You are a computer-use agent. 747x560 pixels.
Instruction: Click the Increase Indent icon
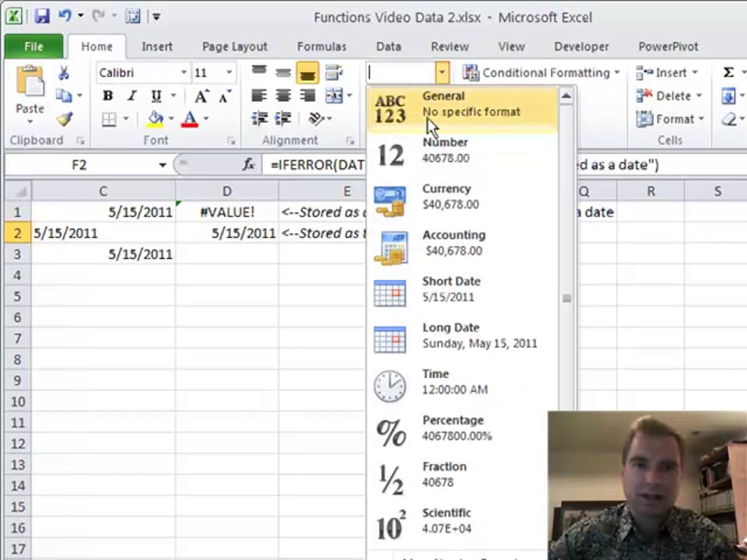283,118
